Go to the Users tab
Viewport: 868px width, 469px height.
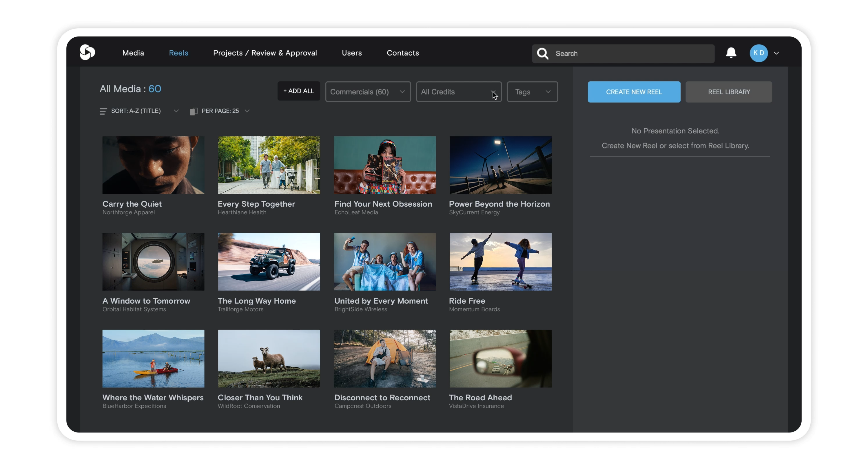click(352, 53)
